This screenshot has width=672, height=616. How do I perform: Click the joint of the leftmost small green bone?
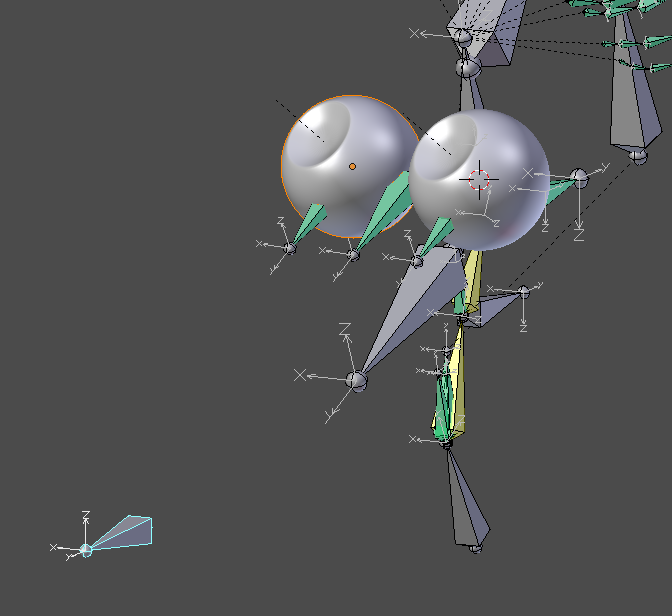[290, 249]
